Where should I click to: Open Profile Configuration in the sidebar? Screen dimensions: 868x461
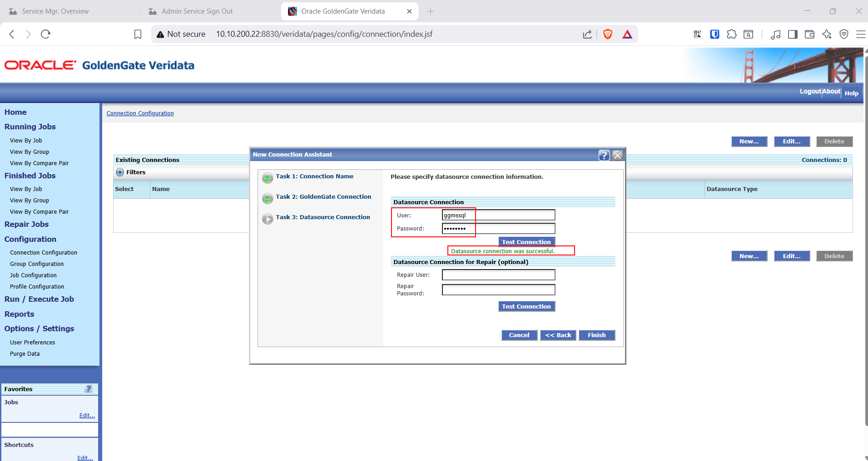(37, 287)
